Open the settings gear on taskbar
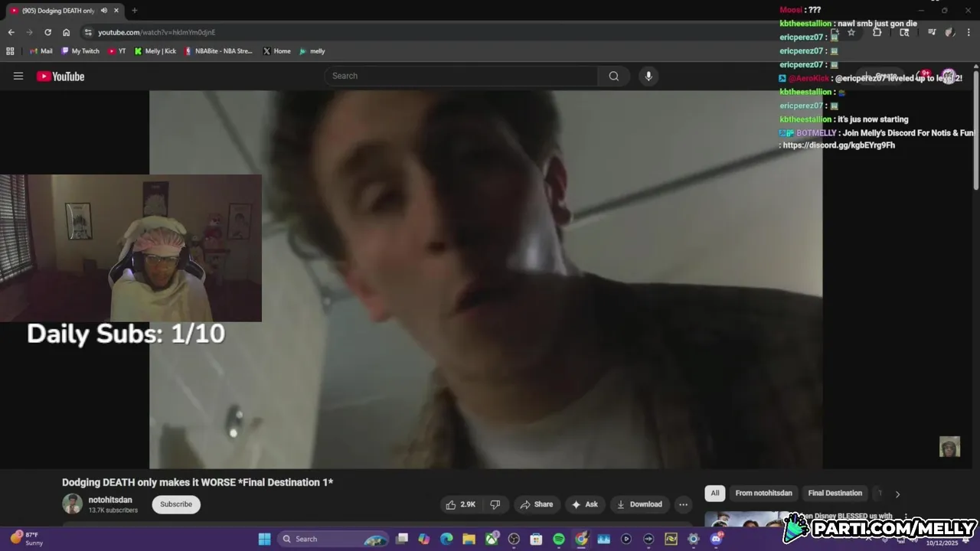The image size is (980, 551). (x=694, y=539)
